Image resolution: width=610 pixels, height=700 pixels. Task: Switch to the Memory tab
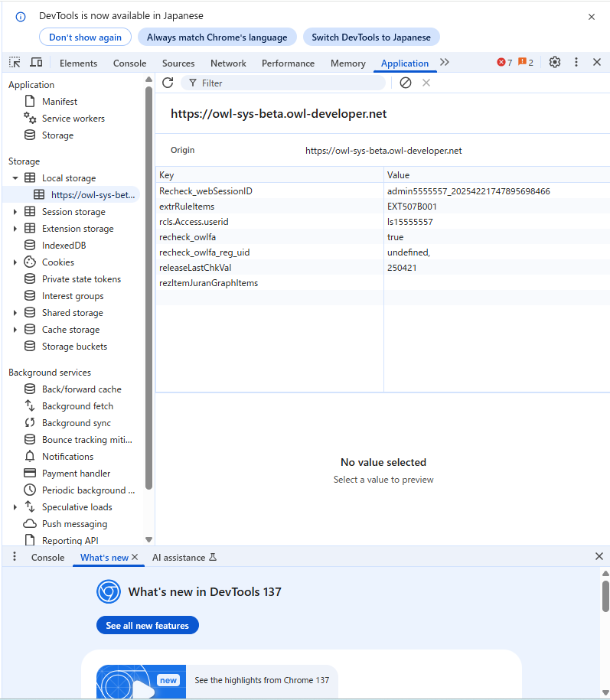[x=348, y=63]
